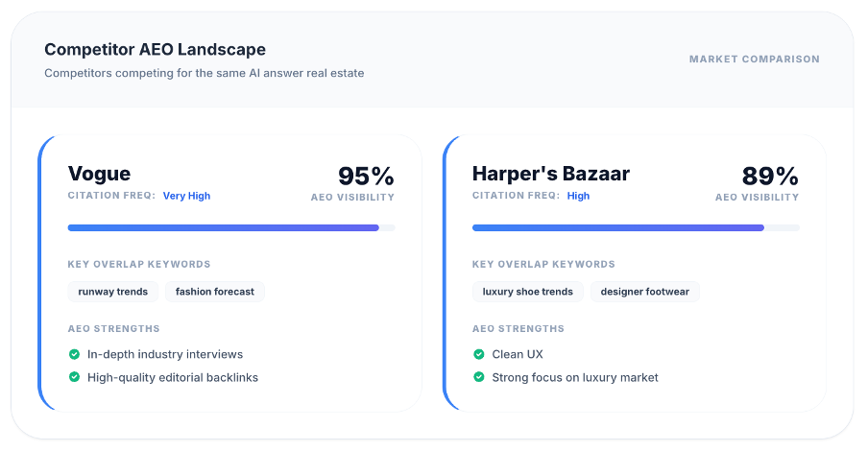Click Vogue's AEO visibility progress bar
Image resolution: width=868 pixels, height=451 pixels.
click(x=230, y=227)
